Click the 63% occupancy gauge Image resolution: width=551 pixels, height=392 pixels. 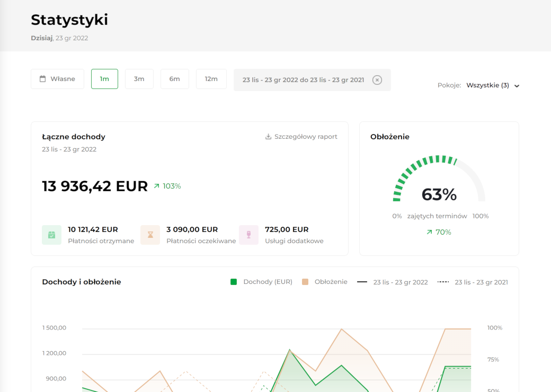[439, 179]
